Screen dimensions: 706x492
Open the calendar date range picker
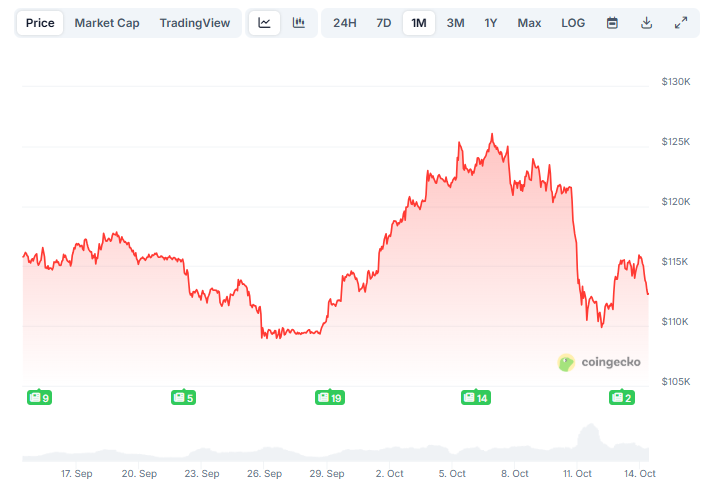[612, 23]
